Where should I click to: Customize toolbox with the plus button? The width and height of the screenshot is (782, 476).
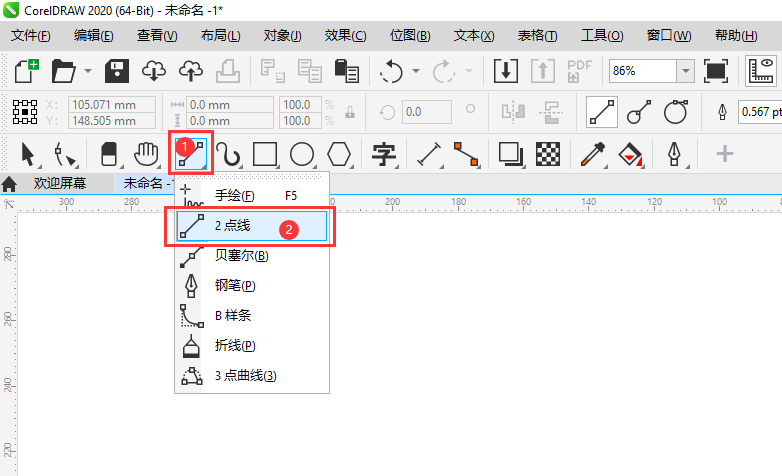725,154
